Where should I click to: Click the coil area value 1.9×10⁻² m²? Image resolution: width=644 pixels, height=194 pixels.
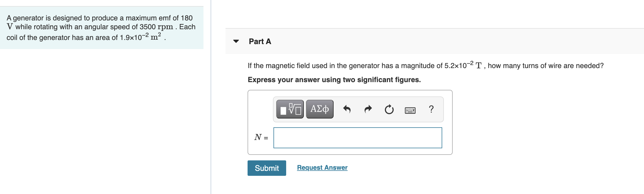point(140,37)
